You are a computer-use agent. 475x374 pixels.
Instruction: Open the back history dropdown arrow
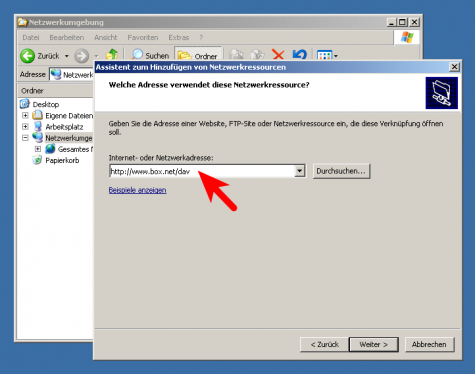pos(67,56)
